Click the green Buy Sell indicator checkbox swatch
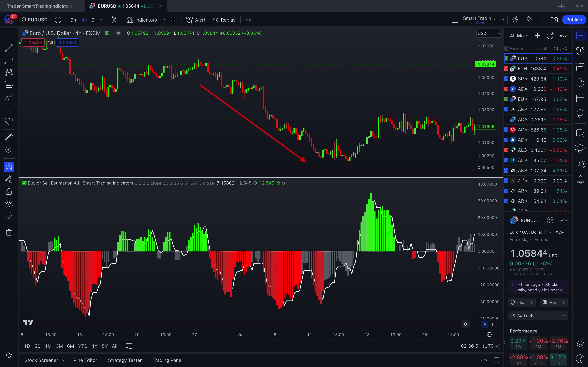 coord(24,183)
